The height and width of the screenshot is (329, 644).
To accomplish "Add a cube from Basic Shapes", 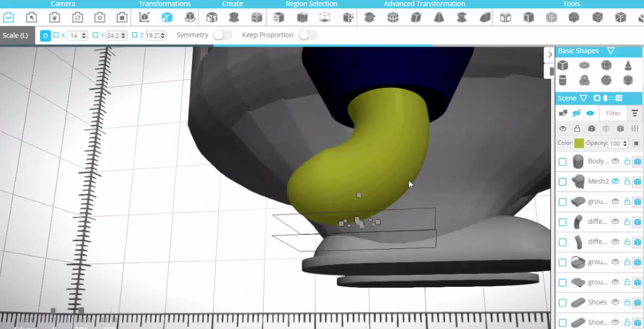I will pos(563,65).
